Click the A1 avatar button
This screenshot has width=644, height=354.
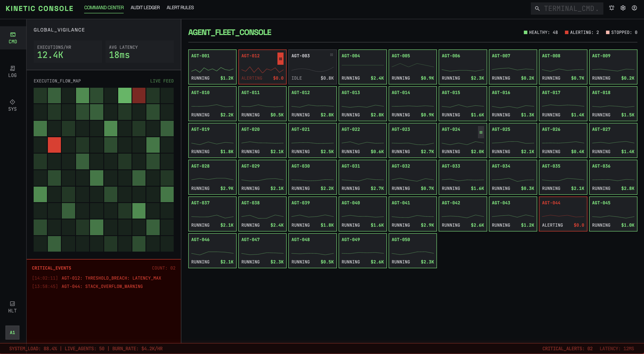(12, 333)
